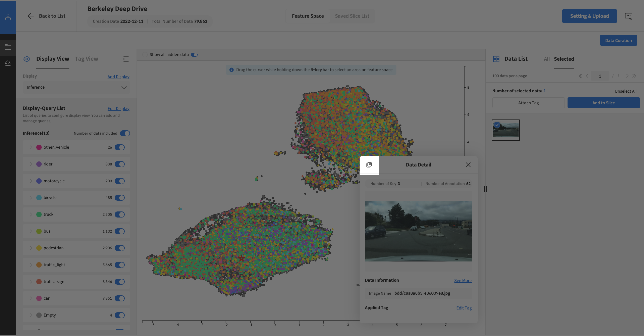Toggle the Empty query switch
644x336 pixels.
point(120,315)
